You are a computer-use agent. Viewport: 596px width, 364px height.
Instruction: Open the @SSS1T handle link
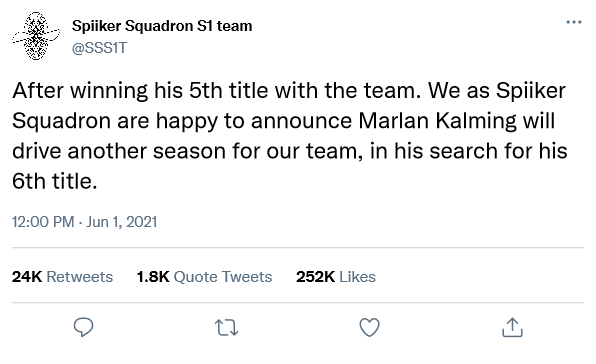[x=99, y=48]
